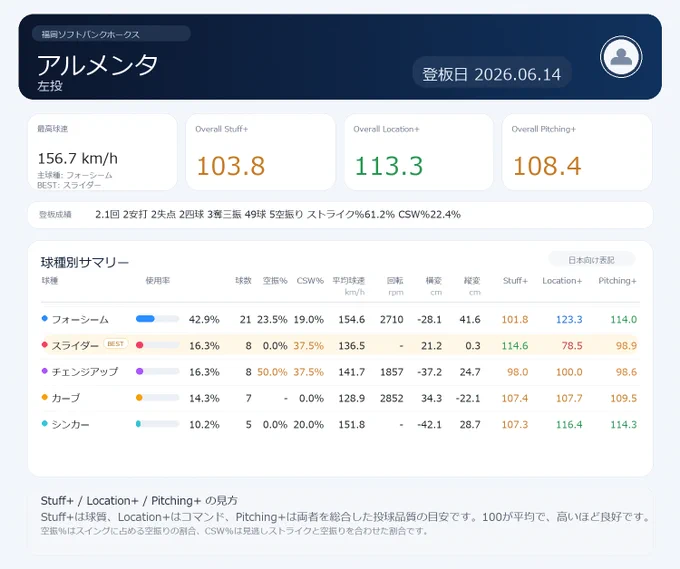The image size is (680, 569).
Task: Select the チェンジアップ pitch name
Action: pyautogui.click(x=85, y=372)
